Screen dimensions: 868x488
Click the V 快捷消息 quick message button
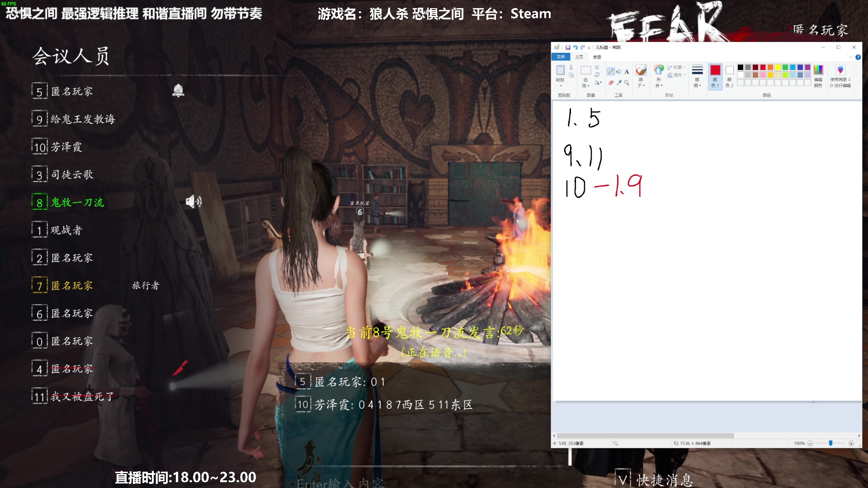tap(655, 479)
